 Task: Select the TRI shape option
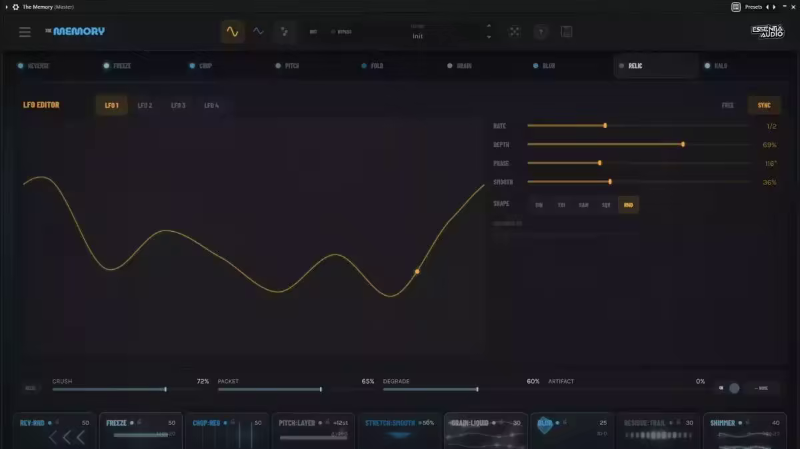click(x=561, y=205)
